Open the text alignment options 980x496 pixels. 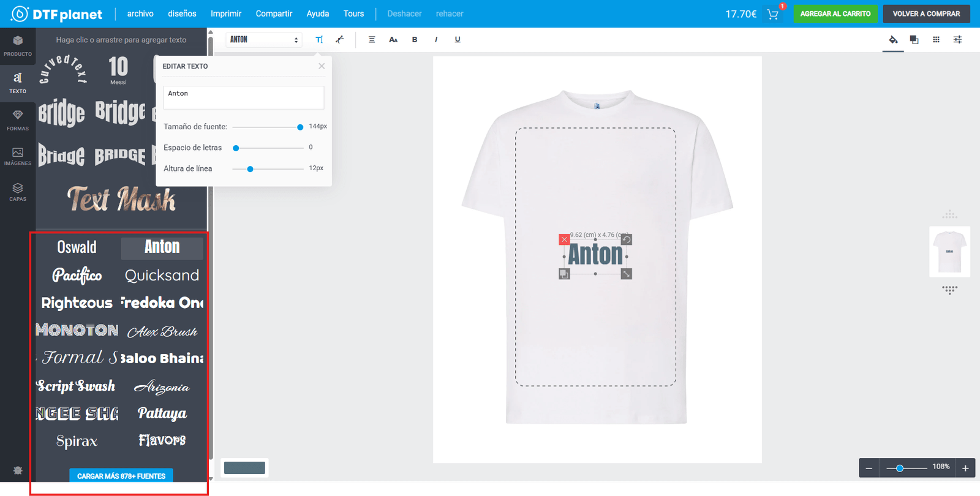tap(372, 40)
